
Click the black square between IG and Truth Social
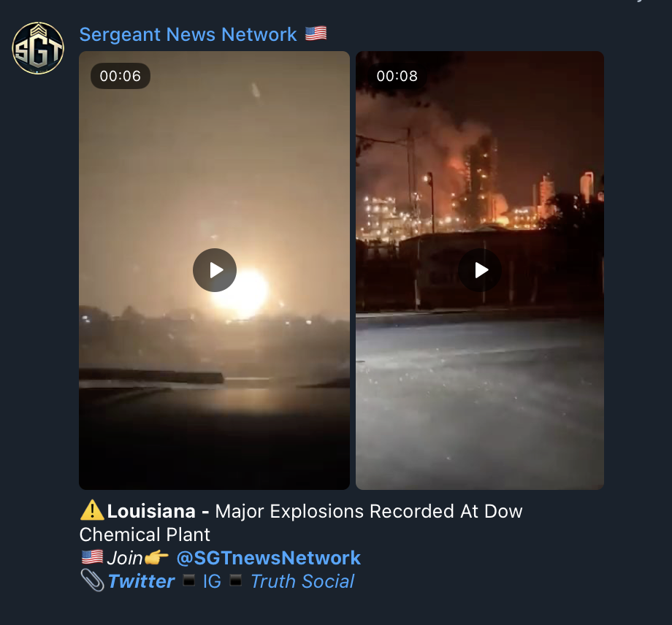tap(236, 581)
